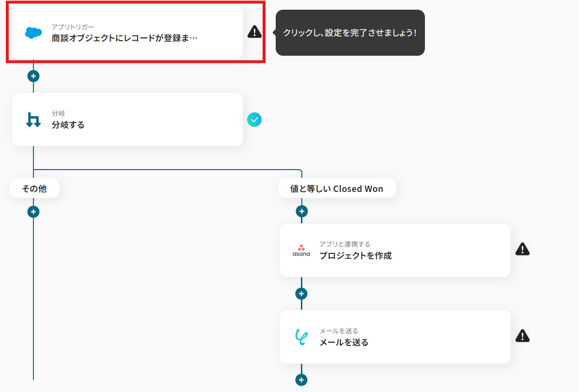
Task: Add step under その他 branch
Action: click(33, 212)
